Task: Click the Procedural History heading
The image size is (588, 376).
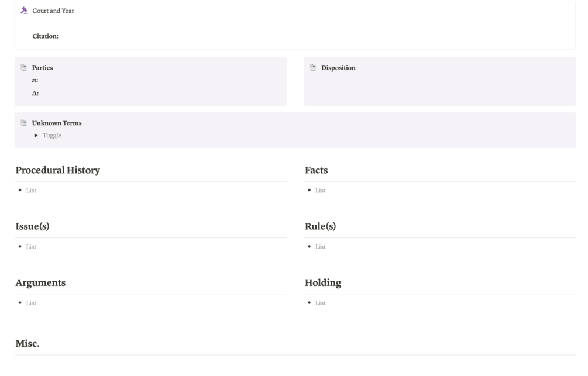Action: (57, 170)
